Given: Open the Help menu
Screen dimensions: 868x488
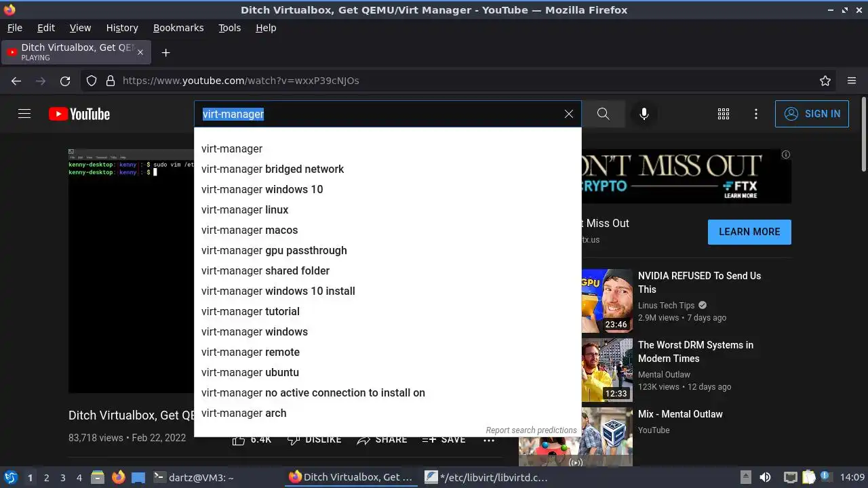Looking at the screenshot, I should click(x=266, y=28).
